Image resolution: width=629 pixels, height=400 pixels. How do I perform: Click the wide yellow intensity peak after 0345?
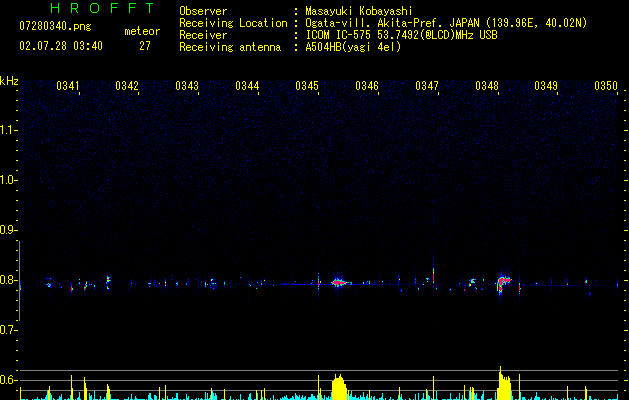pyautogui.click(x=339, y=387)
